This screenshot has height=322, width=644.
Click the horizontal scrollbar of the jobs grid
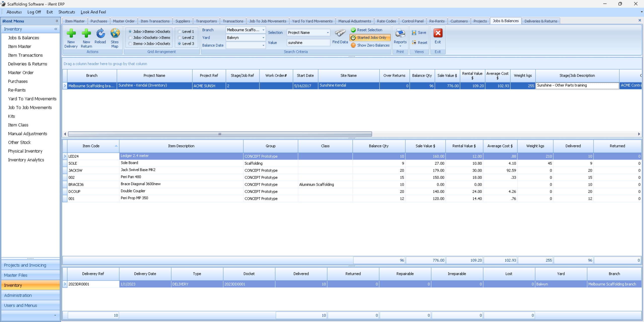(220, 134)
